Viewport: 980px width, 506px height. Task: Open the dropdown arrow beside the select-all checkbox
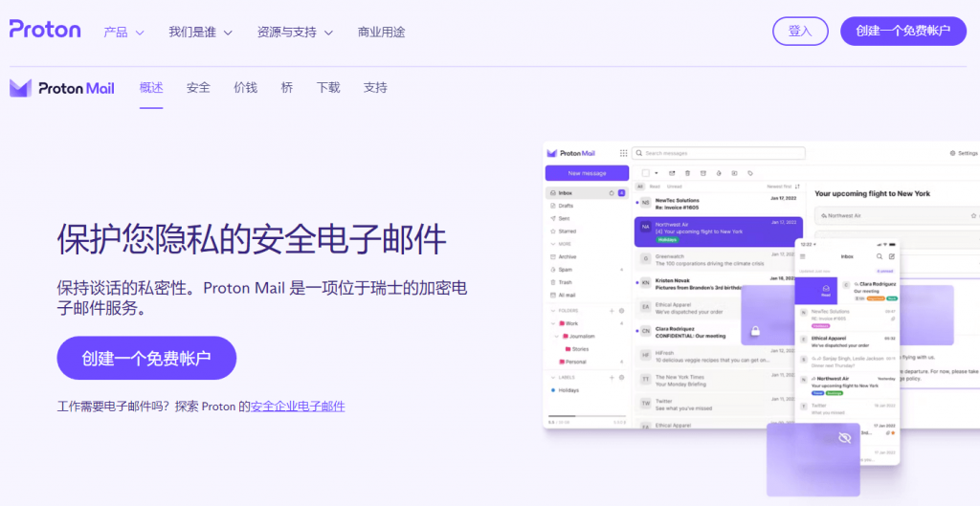click(657, 173)
